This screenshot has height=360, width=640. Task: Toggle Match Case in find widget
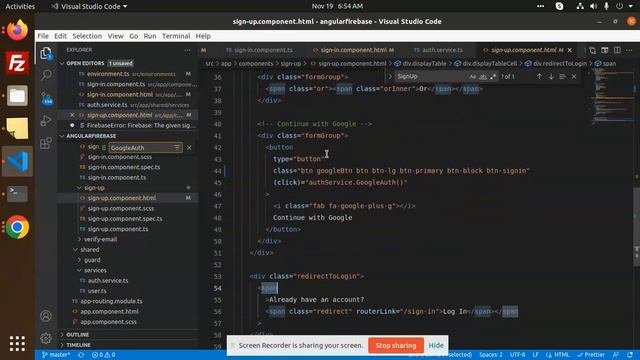pyautogui.click(x=473, y=77)
